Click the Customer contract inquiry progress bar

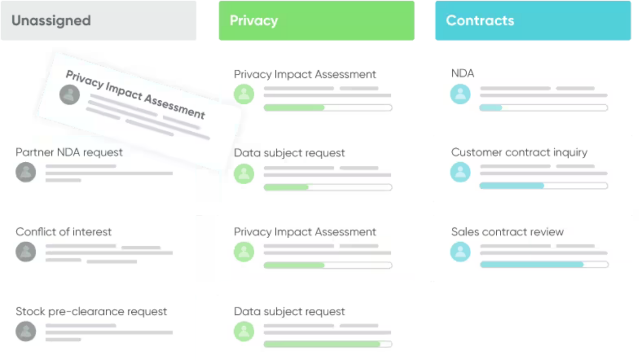click(x=543, y=186)
